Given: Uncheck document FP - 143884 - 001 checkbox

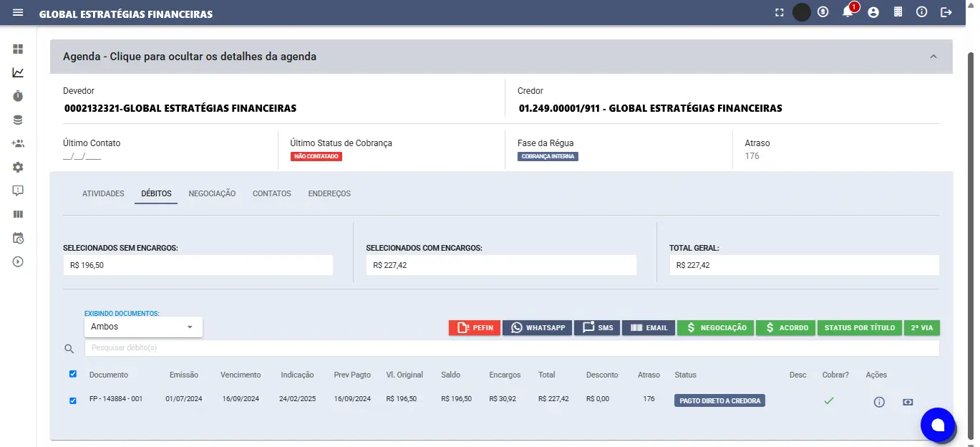Looking at the screenshot, I should coord(73,400).
